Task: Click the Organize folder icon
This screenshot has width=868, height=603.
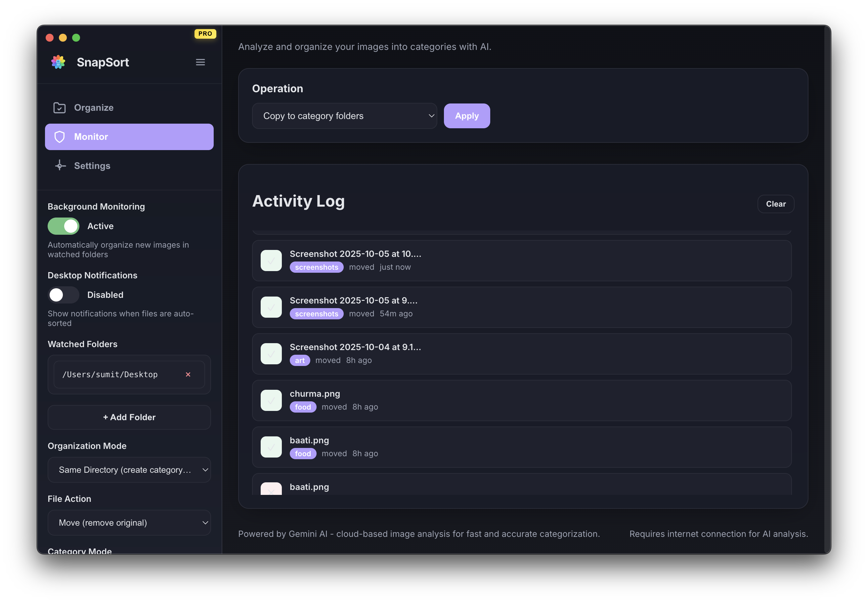Action: (59, 108)
